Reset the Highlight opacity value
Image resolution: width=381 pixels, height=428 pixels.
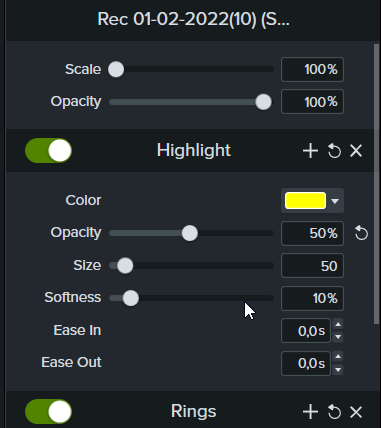tap(361, 233)
